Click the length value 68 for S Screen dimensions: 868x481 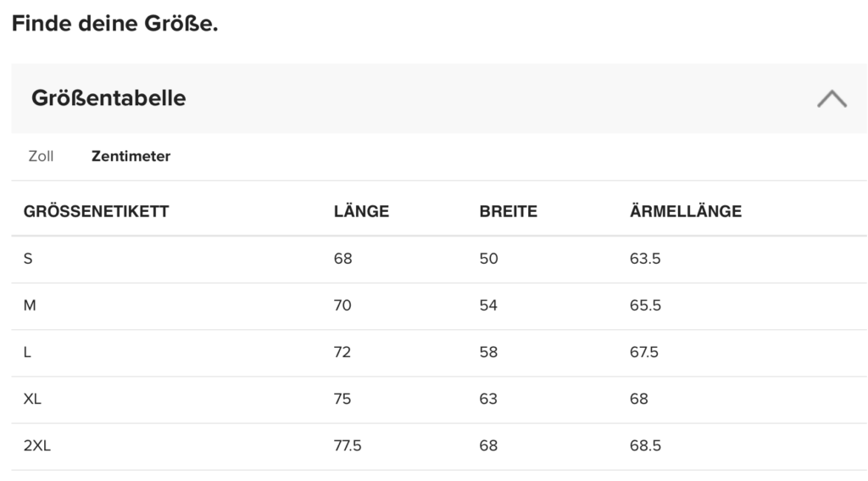(x=342, y=259)
